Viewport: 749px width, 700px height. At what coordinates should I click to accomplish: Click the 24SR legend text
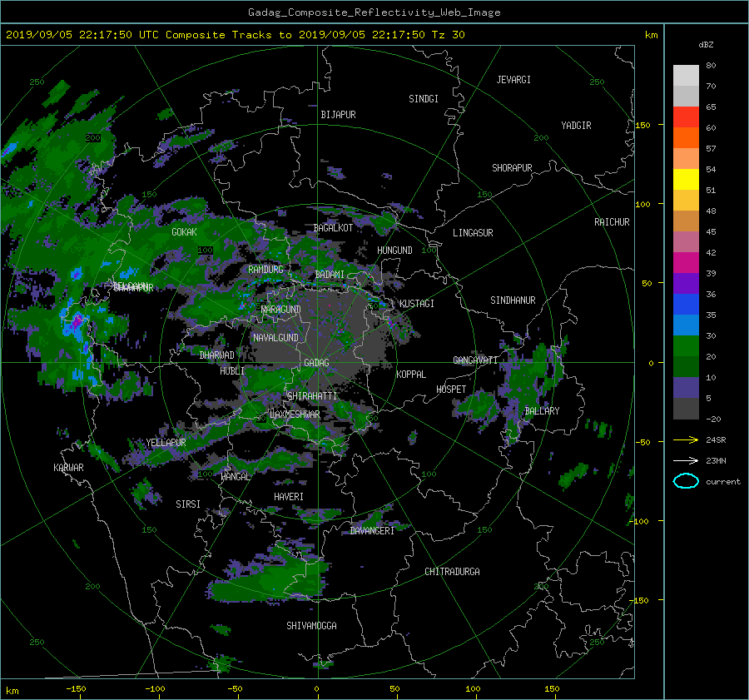click(716, 440)
